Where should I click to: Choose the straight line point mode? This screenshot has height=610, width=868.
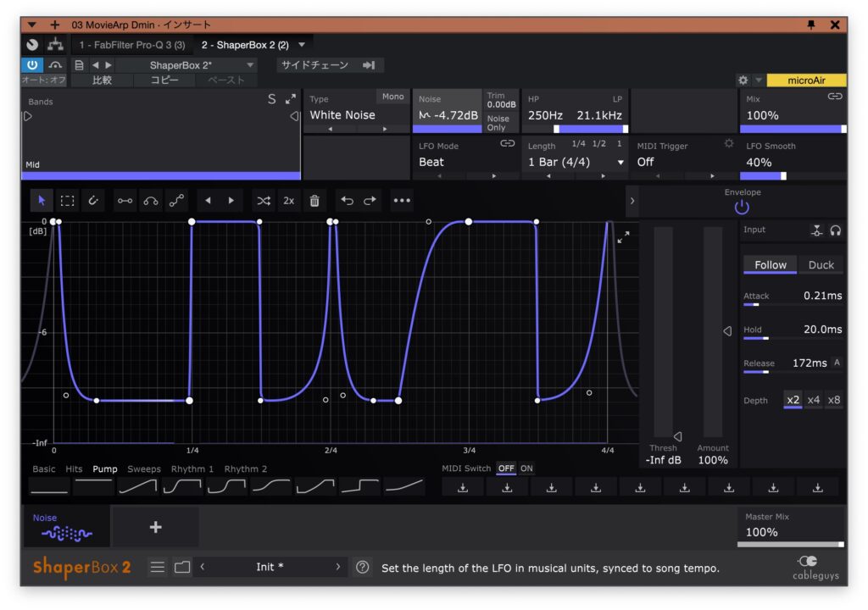click(x=125, y=200)
